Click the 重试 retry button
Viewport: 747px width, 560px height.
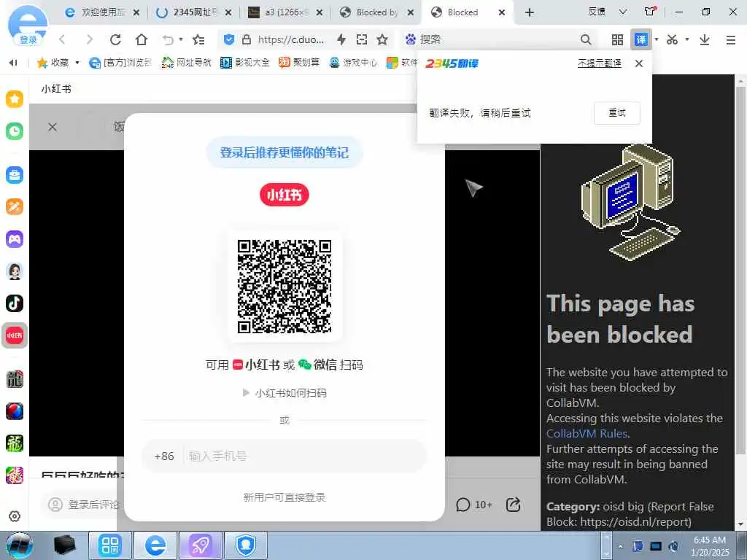(x=617, y=113)
